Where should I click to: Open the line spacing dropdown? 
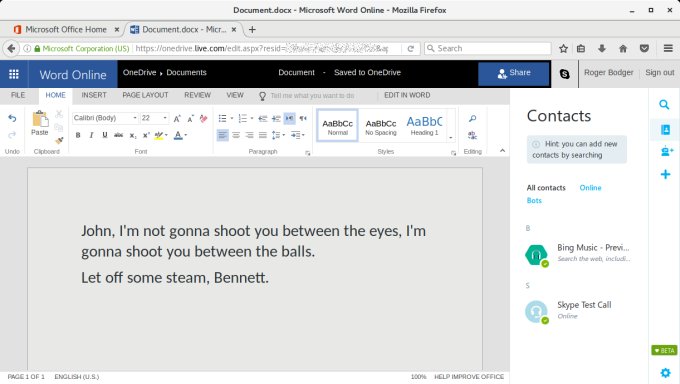click(x=278, y=135)
